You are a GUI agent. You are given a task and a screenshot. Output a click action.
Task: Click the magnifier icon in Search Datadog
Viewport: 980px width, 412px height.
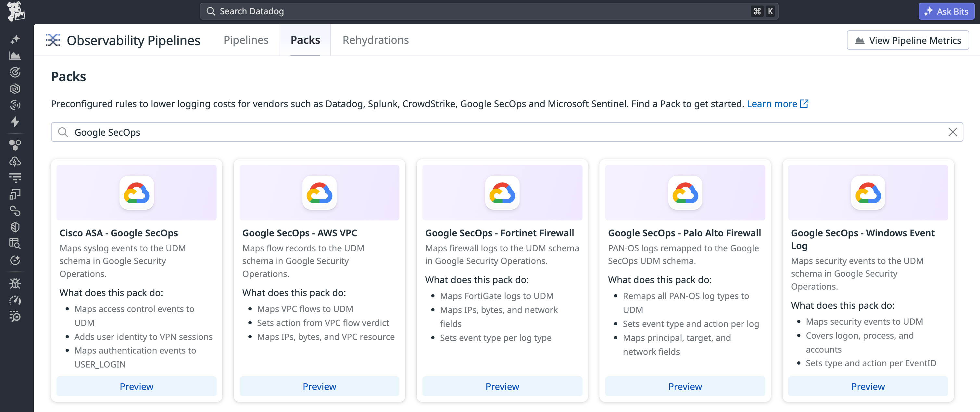pyautogui.click(x=211, y=11)
